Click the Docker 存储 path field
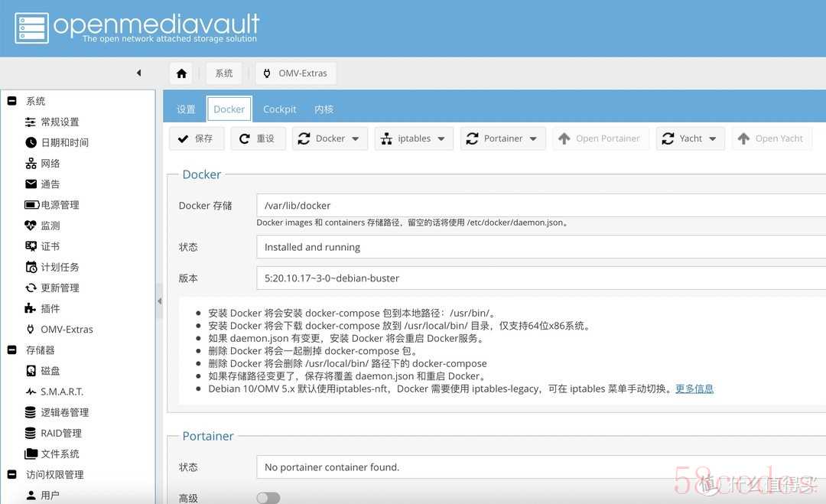This screenshot has height=504, width=826. click(541, 206)
